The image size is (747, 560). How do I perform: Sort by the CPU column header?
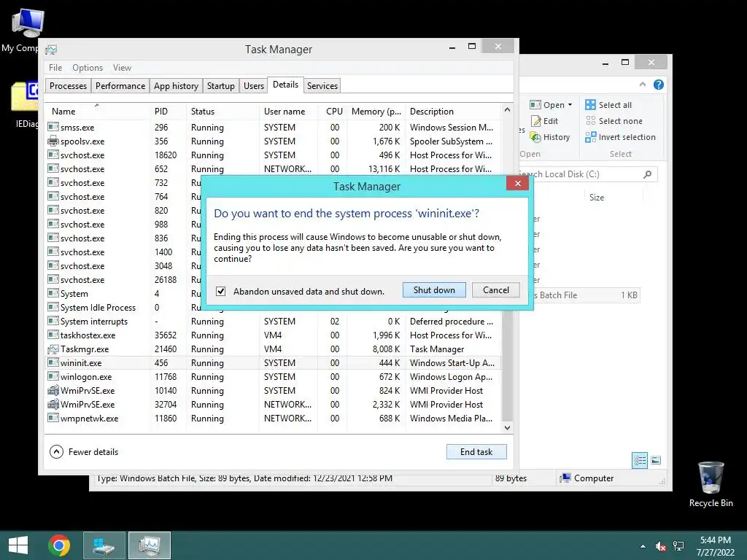[x=333, y=112]
